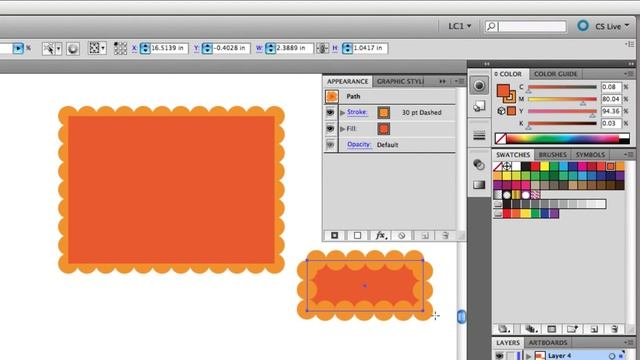Toggle the lock column for Layer 4
Viewport: 640px width, 360px height.
coord(509,356)
